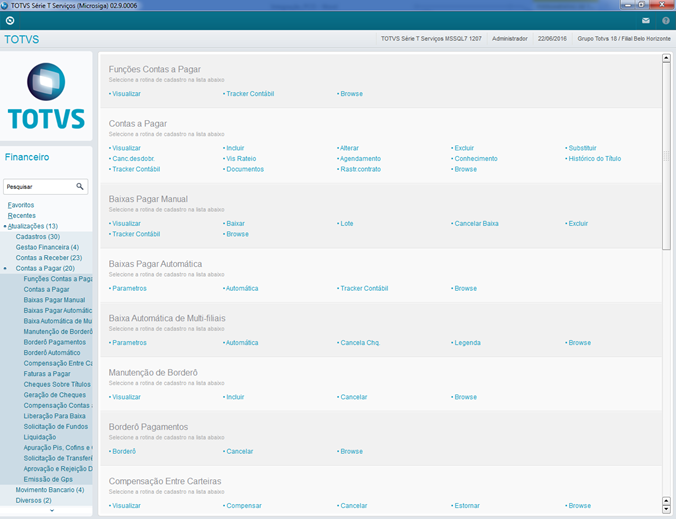This screenshot has height=519, width=676.
Task: Open the help question mark icon
Action: 666,21
